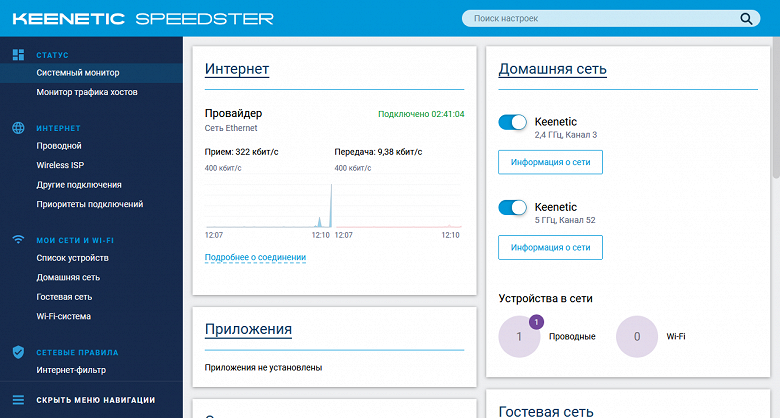
Task: Open Домашняя сеть sidebar item
Action: coord(68,277)
